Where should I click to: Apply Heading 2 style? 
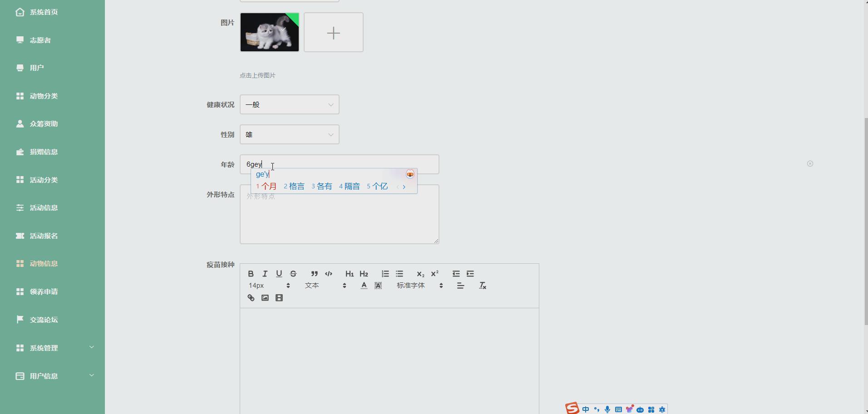click(x=364, y=274)
